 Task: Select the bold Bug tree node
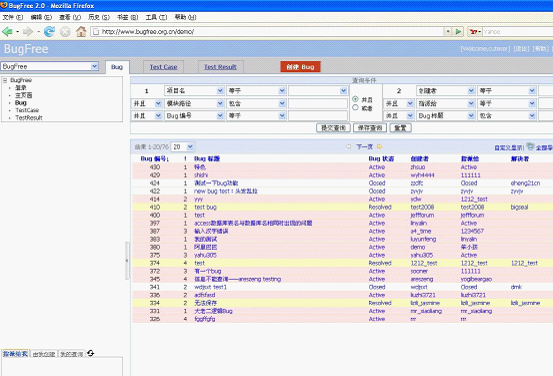[x=20, y=103]
